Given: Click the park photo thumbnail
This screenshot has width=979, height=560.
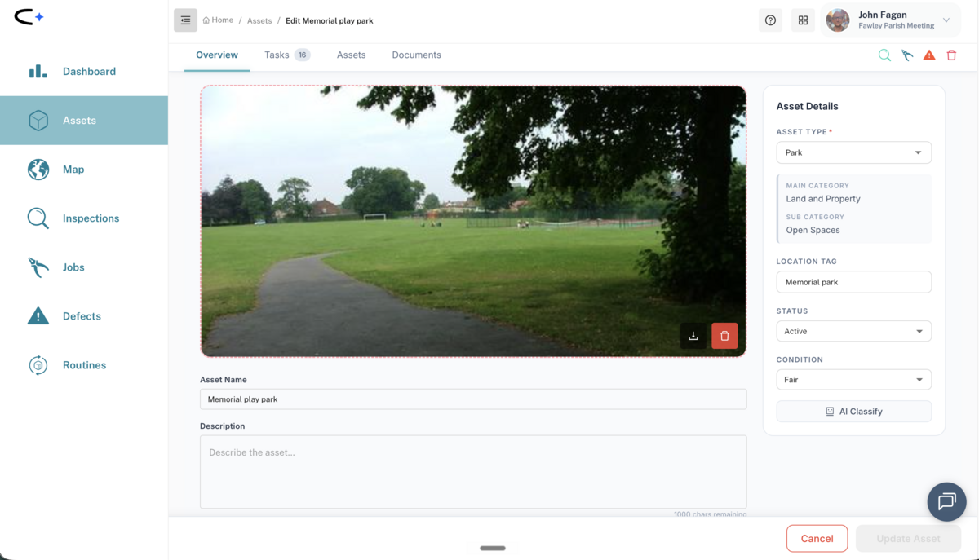Looking at the screenshot, I should click(473, 221).
